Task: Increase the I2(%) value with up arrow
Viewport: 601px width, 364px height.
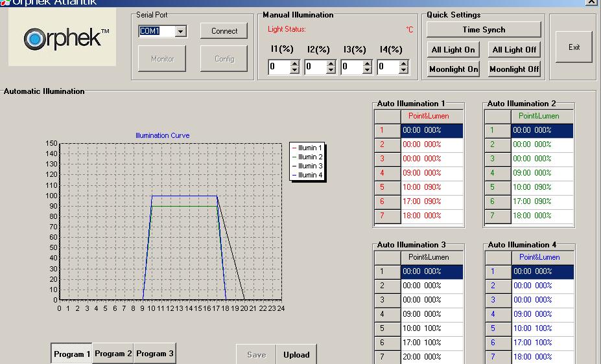Action: (331, 63)
